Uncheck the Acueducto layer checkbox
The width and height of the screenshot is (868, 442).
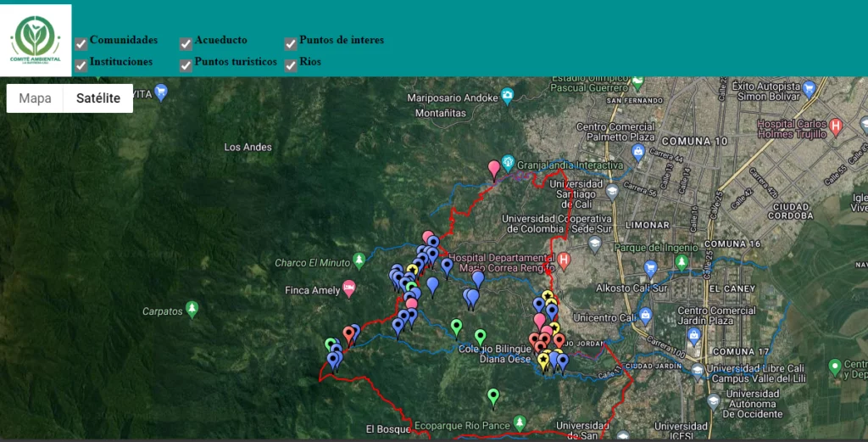(186, 44)
